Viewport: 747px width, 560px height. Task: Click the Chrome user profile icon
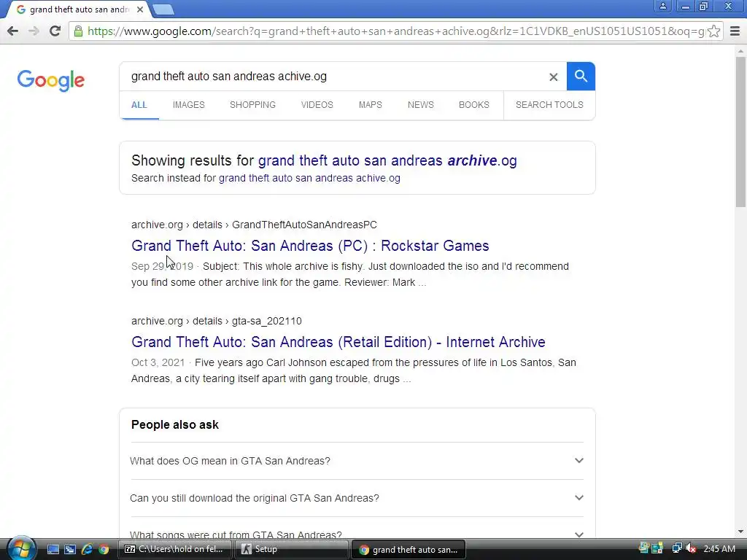tap(662, 6)
